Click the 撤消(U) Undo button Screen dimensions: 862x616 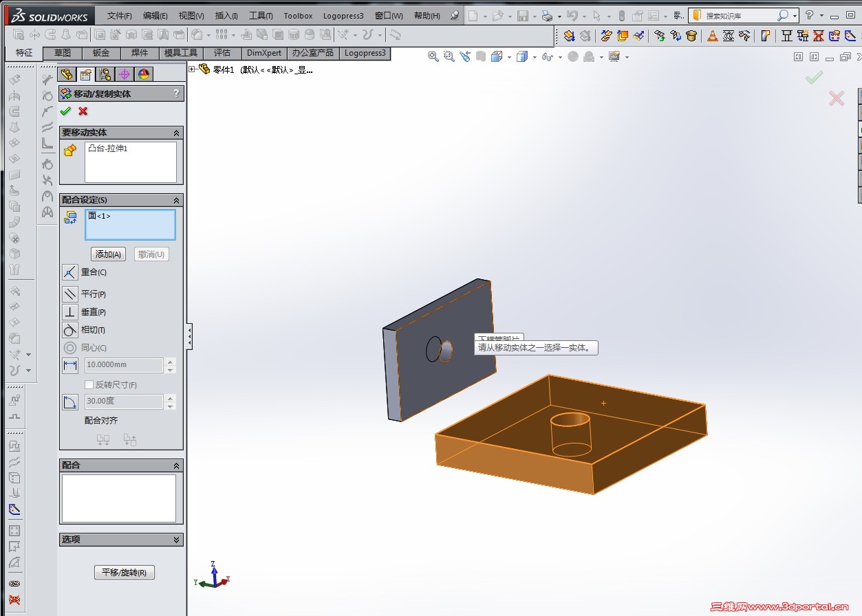coord(151,254)
